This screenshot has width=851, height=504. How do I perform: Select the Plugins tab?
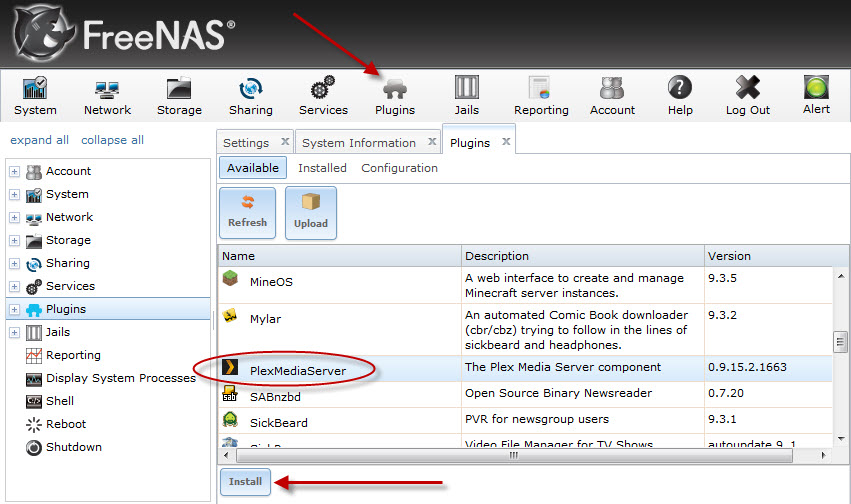[x=470, y=143]
